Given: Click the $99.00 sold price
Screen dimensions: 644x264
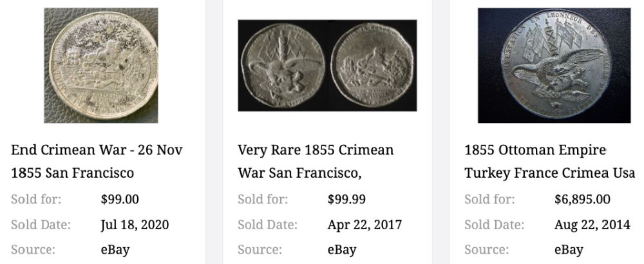Looking at the screenshot, I should [x=120, y=199].
